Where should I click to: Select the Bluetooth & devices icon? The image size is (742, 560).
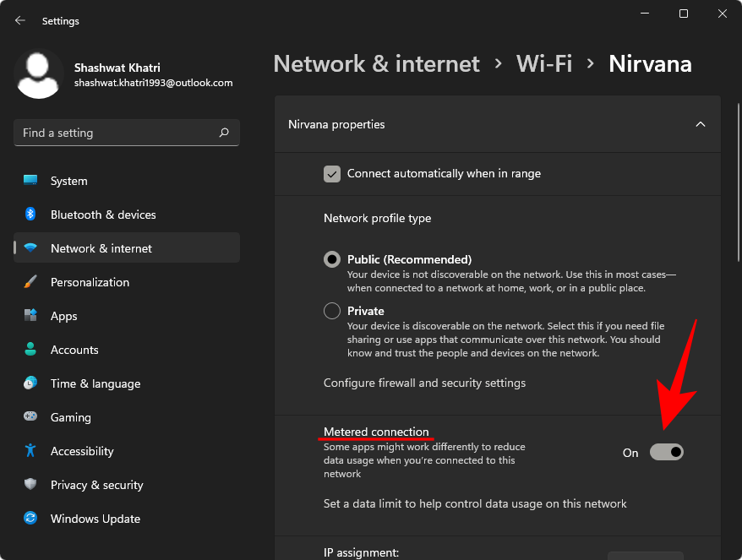click(x=30, y=215)
